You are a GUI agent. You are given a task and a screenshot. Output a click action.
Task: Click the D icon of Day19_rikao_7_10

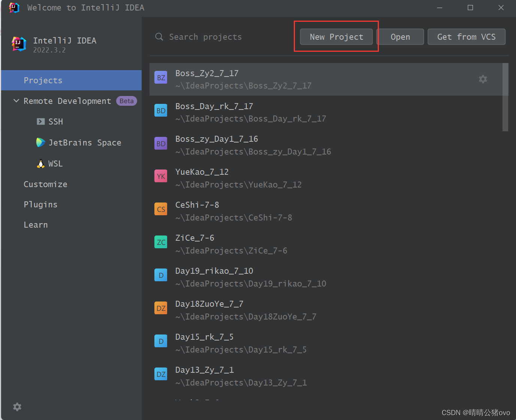161,275
